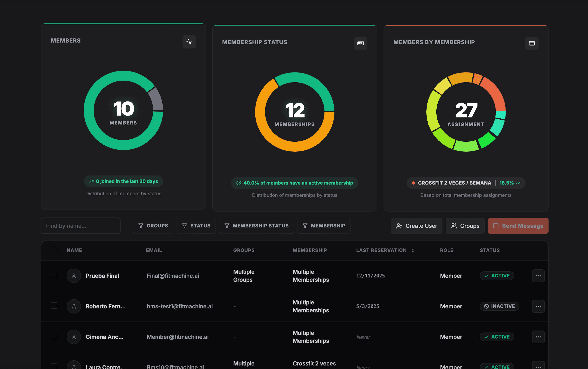Viewport: 588px width, 369px height.
Task: Open Roberto Fern's row options menu
Action: (x=538, y=306)
